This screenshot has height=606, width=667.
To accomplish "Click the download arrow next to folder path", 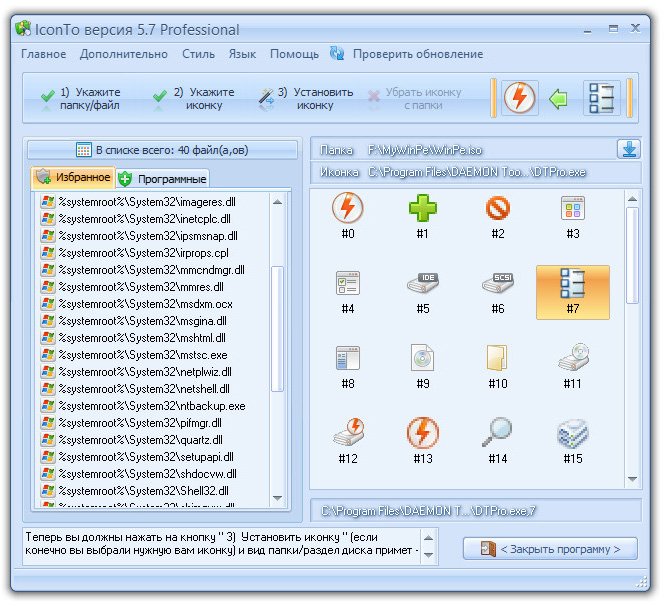I will (628, 149).
